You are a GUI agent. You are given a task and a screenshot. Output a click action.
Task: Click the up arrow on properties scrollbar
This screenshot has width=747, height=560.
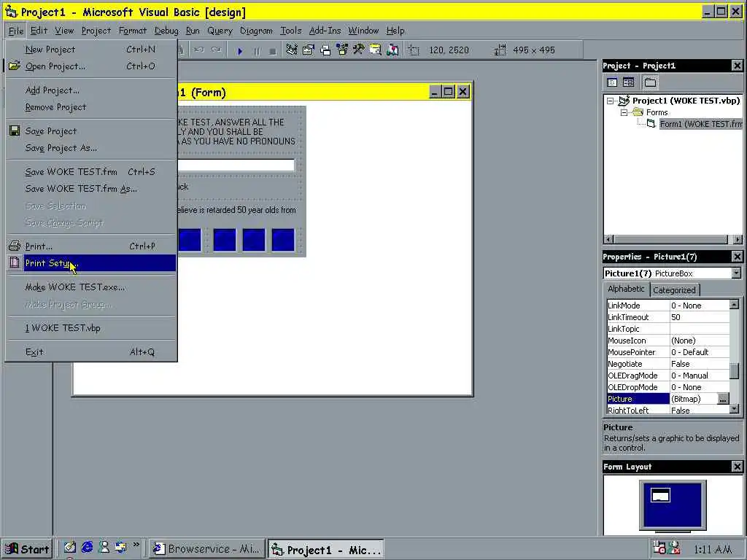tap(734, 304)
